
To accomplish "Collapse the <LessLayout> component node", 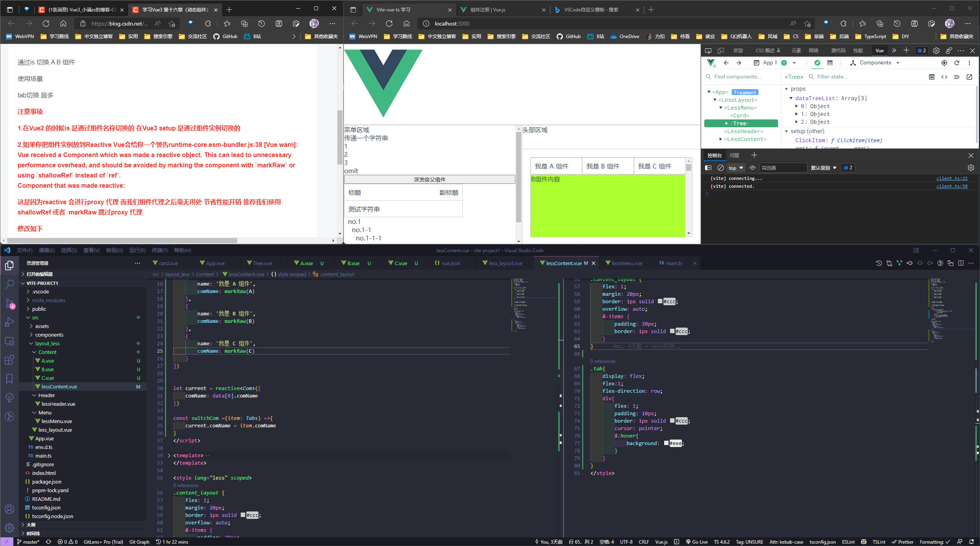I will pos(715,100).
